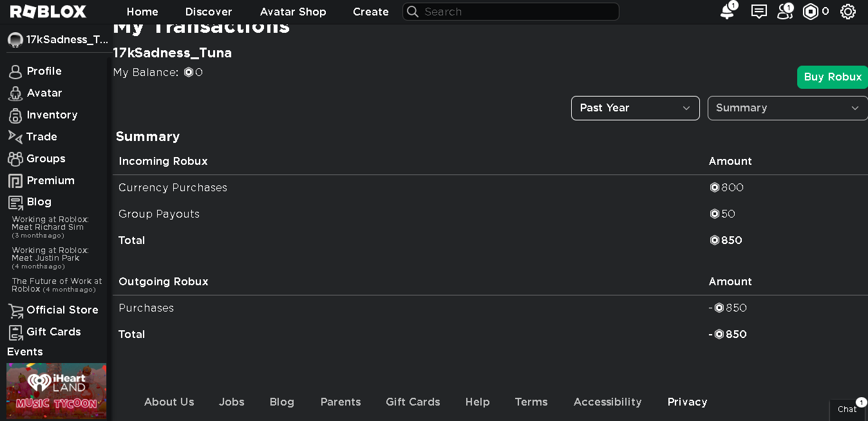Image resolution: width=868 pixels, height=421 pixels.
Task: Click the Premium icon in the sidebar
Action: 15,181
